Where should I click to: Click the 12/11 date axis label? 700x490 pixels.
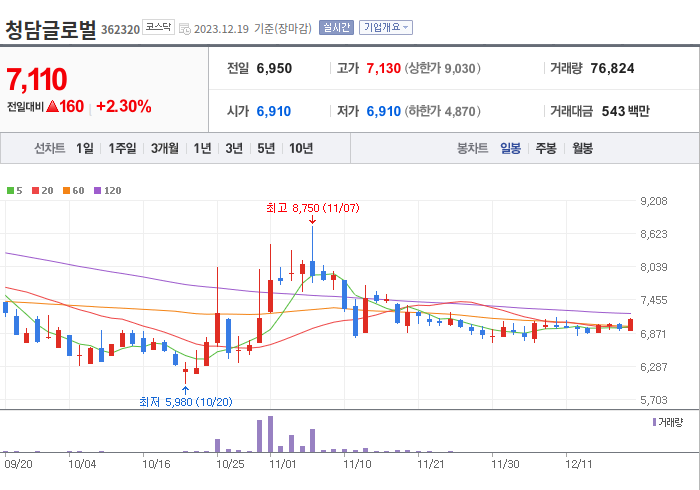[579, 464]
